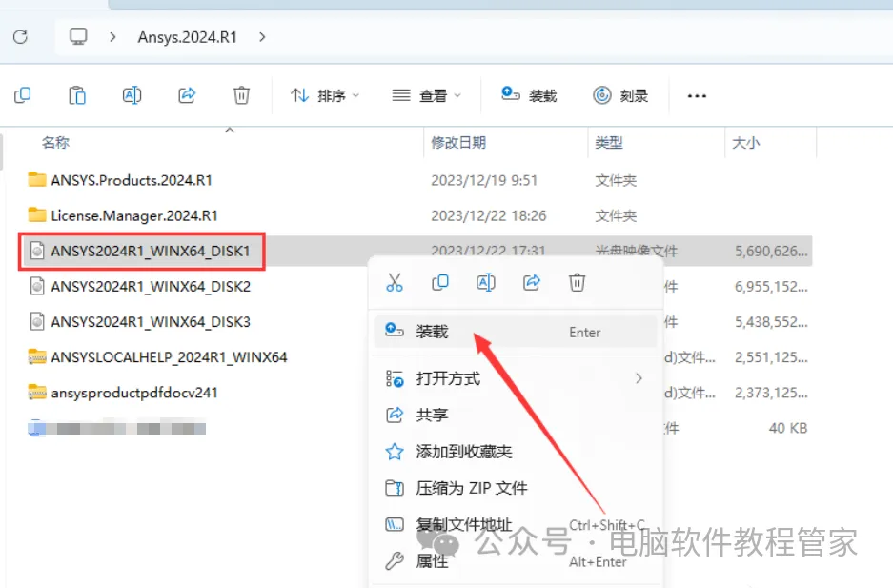Sort by the 修改日期 column header
The height and width of the screenshot is (588, 893).
458,142
